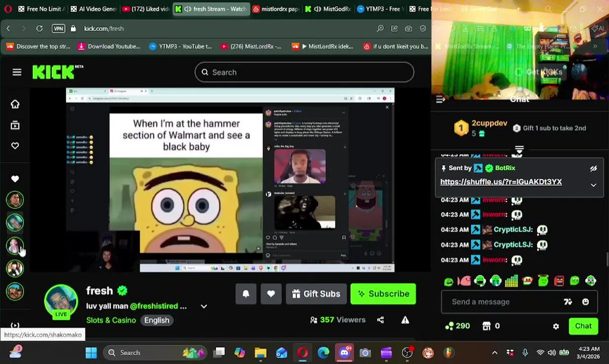Open the Discover the top str... bookmark

point(38,47)
